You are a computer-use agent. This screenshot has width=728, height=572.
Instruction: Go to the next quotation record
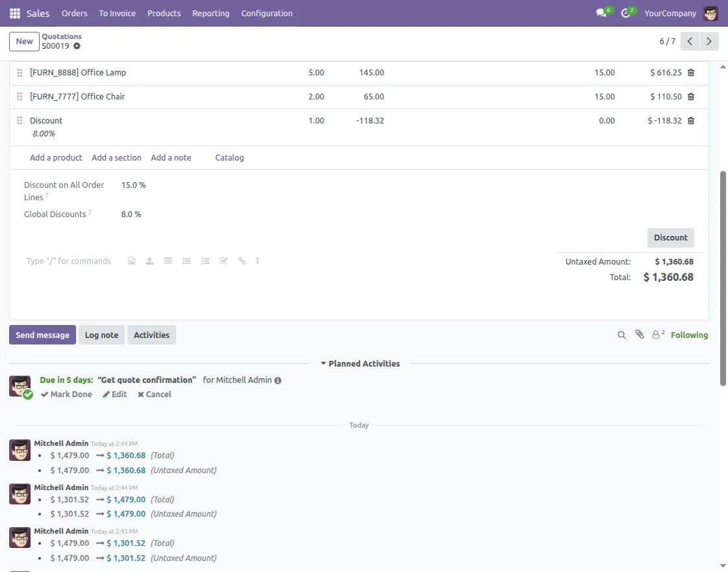[709, 42]
